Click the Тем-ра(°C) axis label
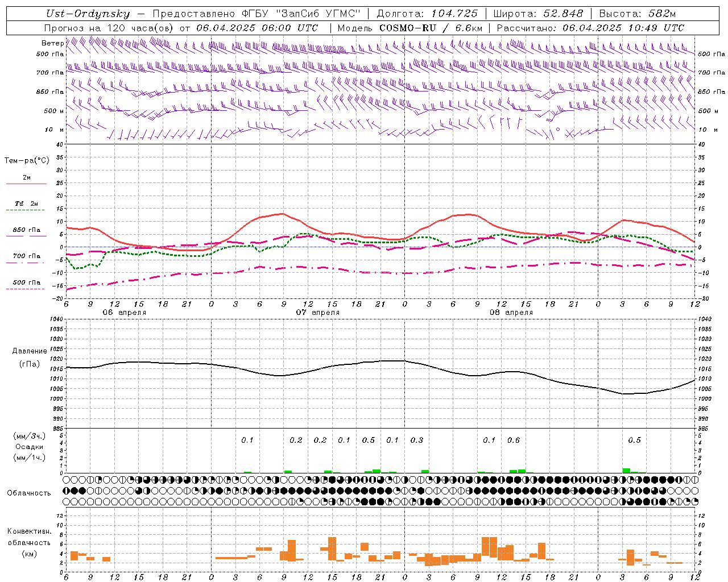 click(x=27, y=161)
